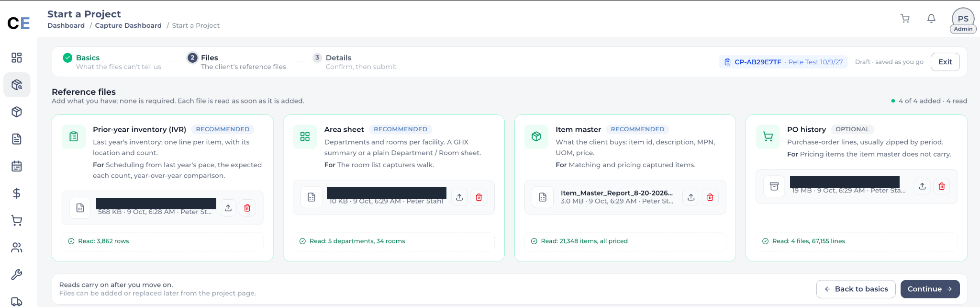Replace the Prior-year inventory file via upload icon
Screen dimensions: 980x307
(228, 208)
